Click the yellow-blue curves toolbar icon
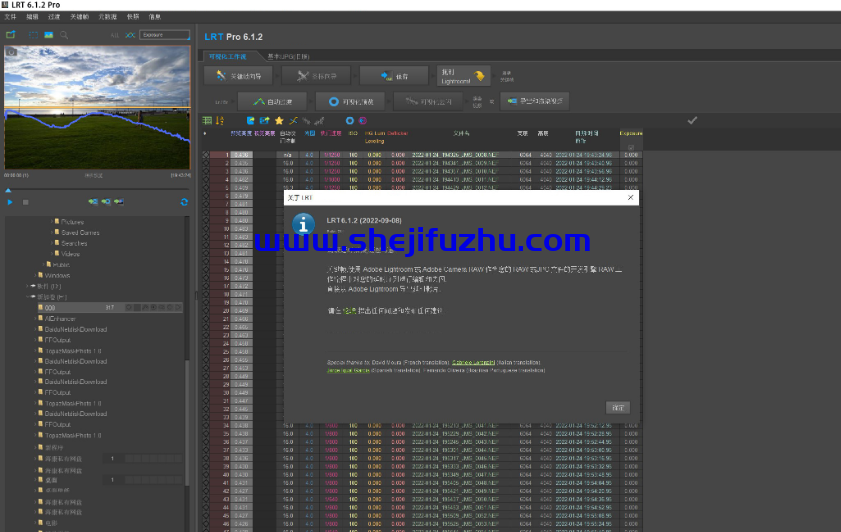Image resolution: width=841 pixels, height=532 pixels. pyautogui.click(x=293, y=121)
